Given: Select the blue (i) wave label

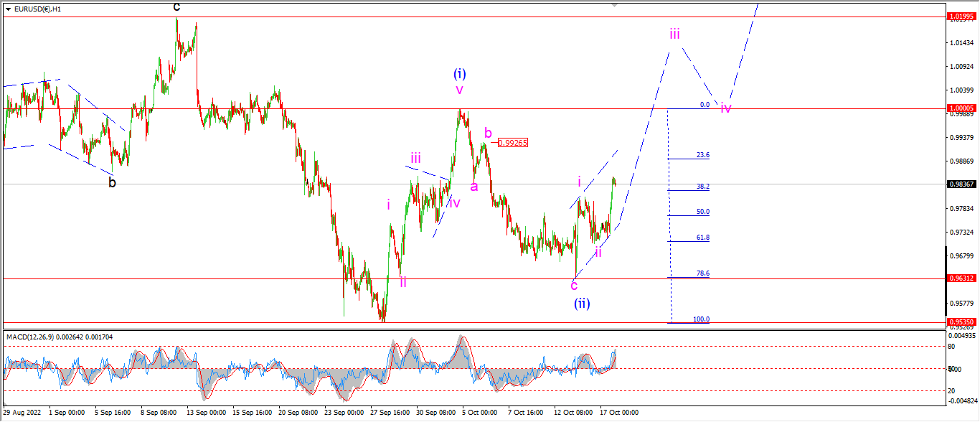Looking at the screenshot, I should coord(460,73).
